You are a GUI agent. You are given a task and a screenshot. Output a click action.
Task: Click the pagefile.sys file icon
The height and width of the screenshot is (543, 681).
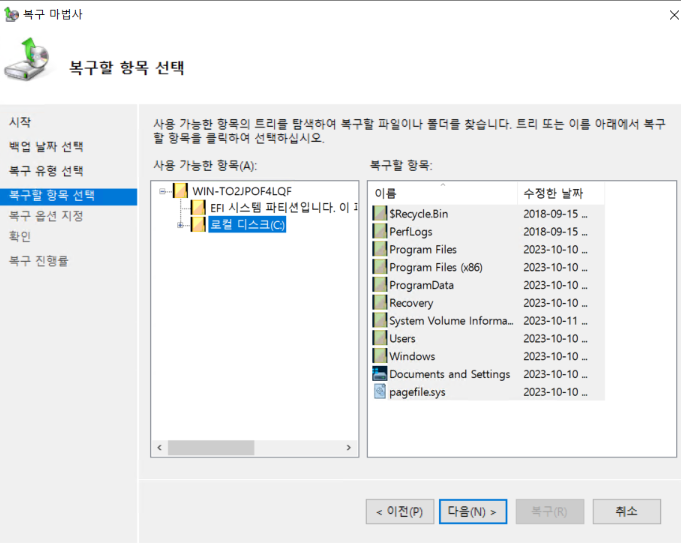pos(379,392)
